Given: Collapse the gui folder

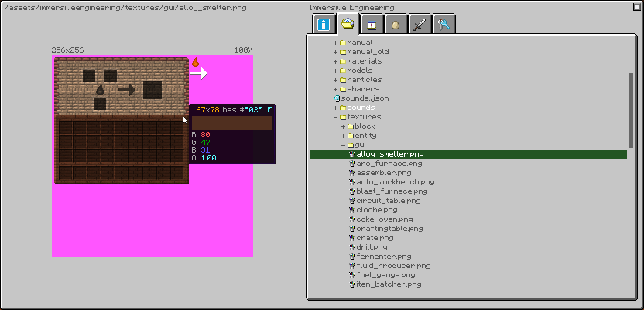Looking at the screenshot, I should [x=343, y=145].
